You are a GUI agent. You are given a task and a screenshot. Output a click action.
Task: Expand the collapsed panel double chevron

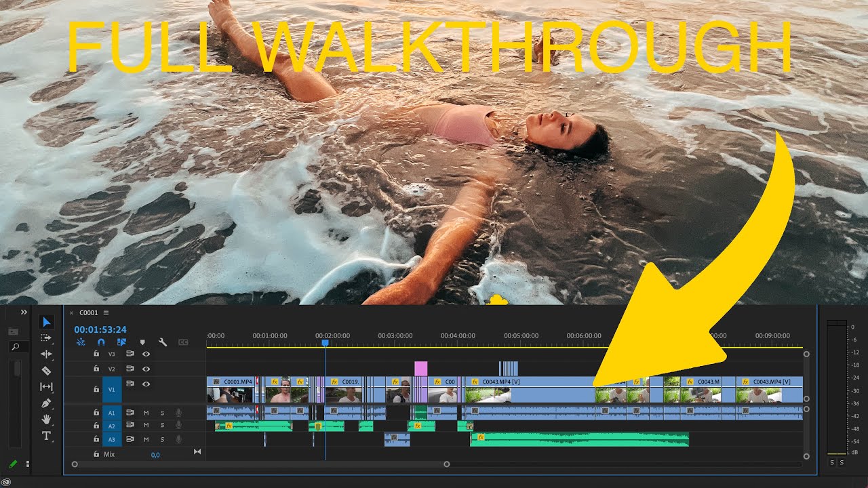tap(24, 312)
